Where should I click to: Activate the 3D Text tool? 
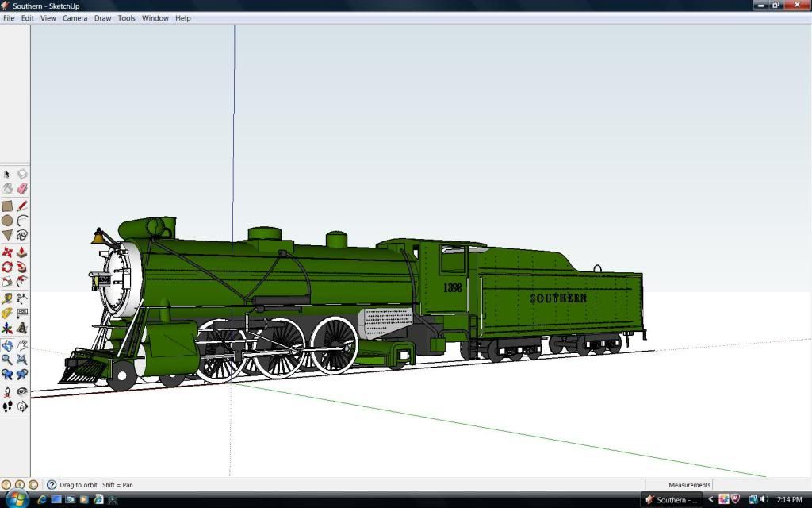21,328
